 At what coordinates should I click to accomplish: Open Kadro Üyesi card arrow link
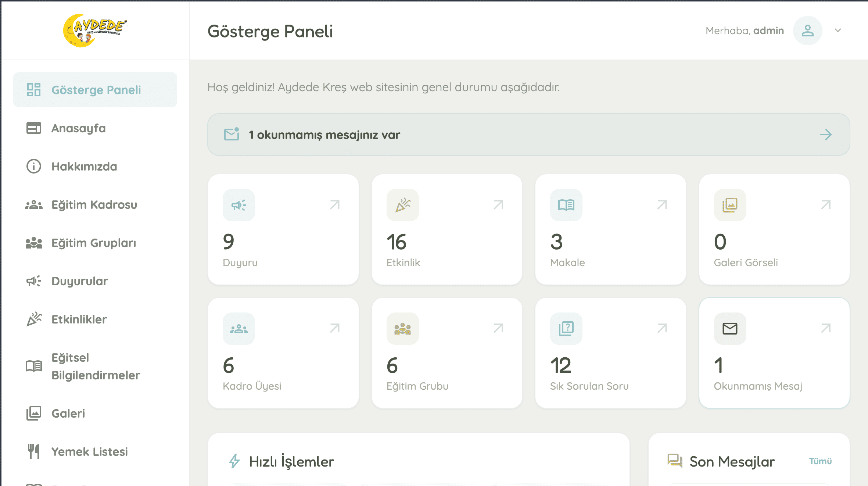click(x=335, y=328)
